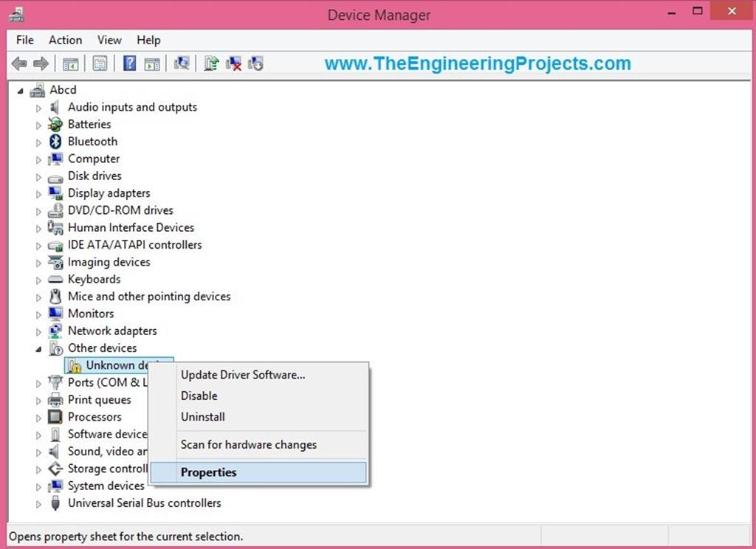Choose Disable from the context menu

[x=199, y=396]
